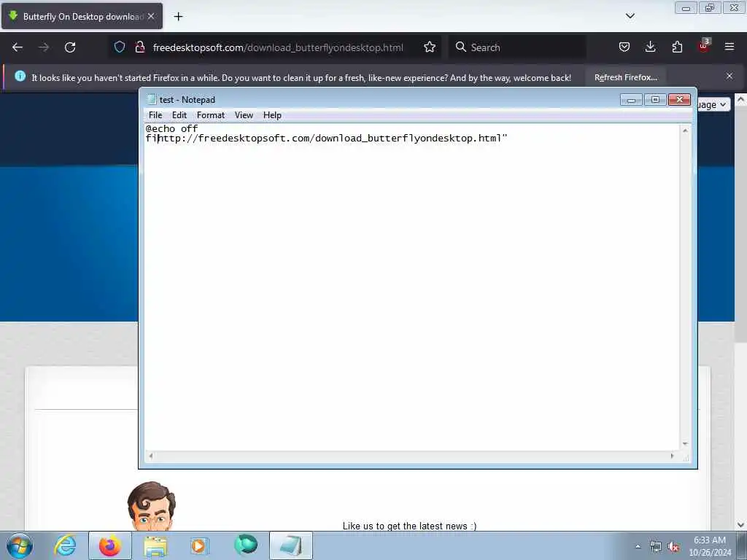
Task: Save page to Pocket icon
Action: (x=624, y=47)
